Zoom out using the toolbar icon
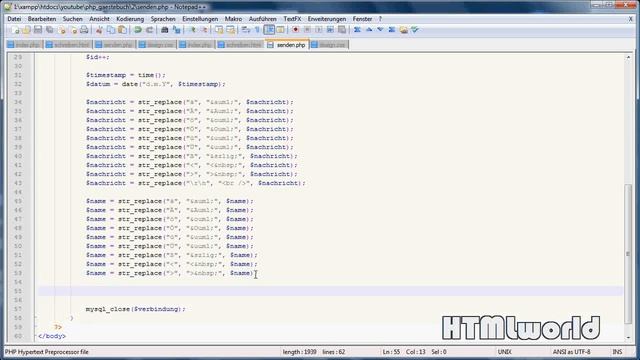Image resolution: width=640 pixels, height=360 pixels. (204, 30)
